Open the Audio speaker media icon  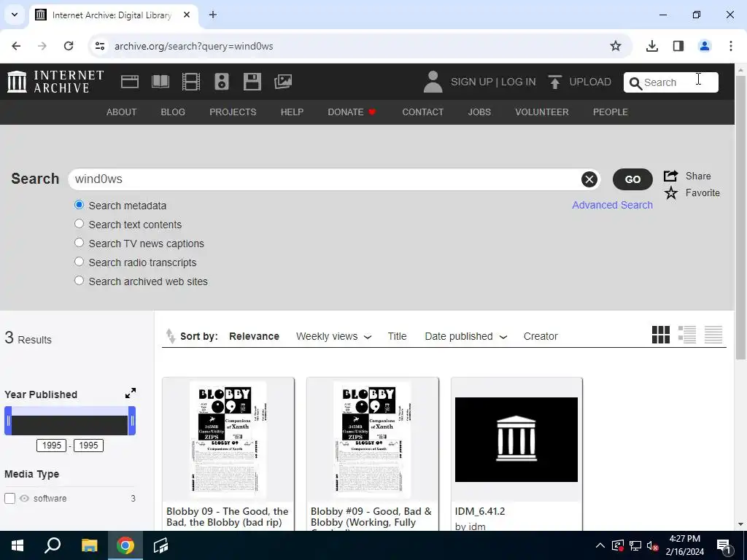pyautogui.click(x=222, y=82)
